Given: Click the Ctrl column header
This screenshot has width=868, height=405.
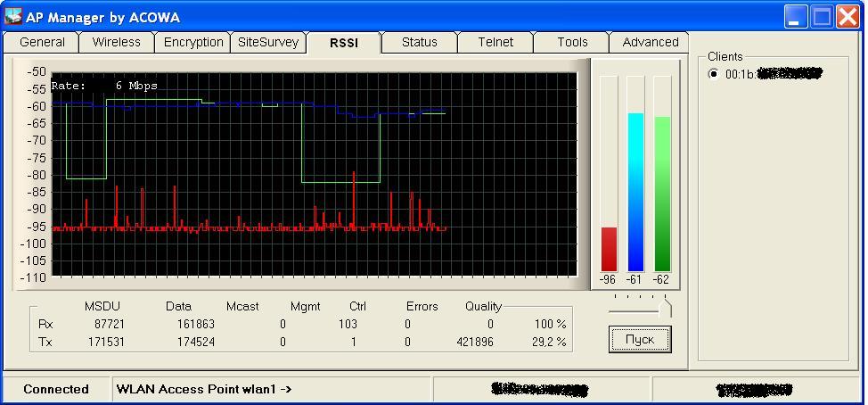Looking at the screenshot, I should point(357,306).
